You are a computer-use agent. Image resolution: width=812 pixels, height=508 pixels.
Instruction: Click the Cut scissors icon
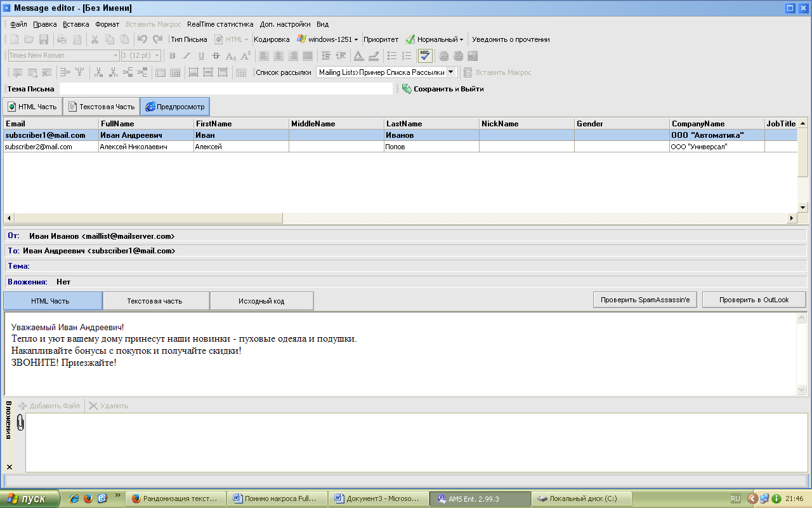click(x=95, y=39)
